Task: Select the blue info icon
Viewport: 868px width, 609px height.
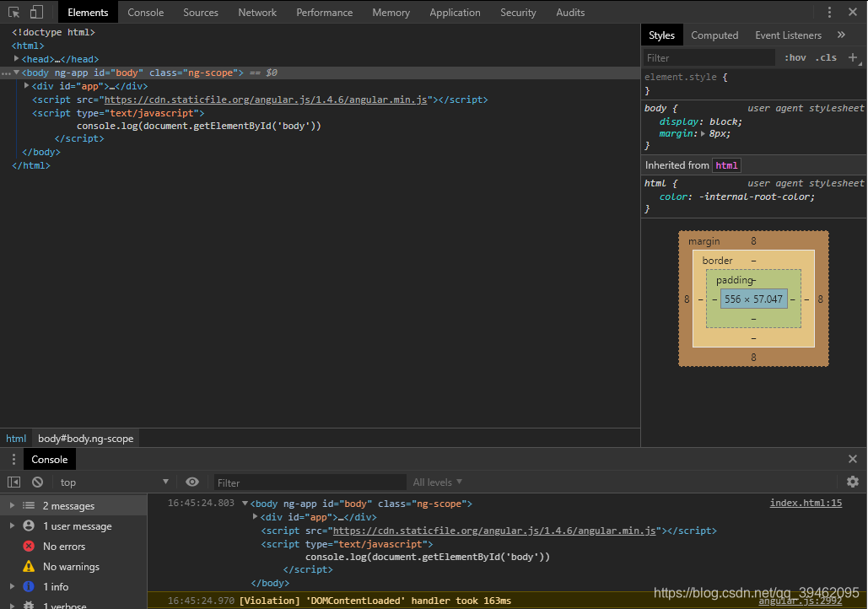Action: coord(29,586)
